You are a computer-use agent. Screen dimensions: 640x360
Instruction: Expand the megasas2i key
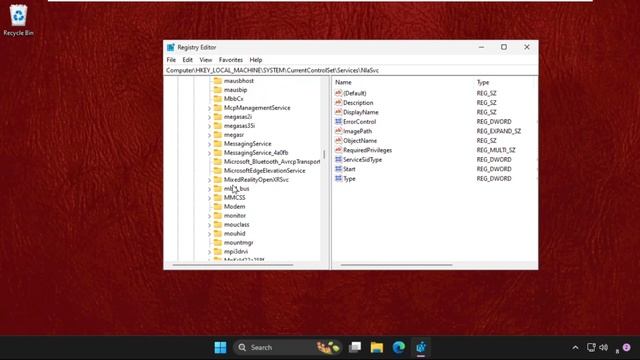tap(209, 117)
